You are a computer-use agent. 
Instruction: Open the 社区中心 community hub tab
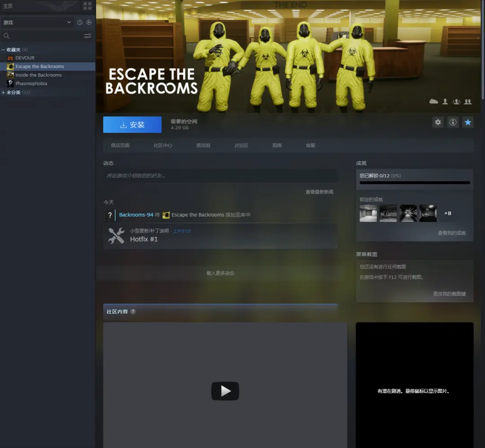click(163, 145)
